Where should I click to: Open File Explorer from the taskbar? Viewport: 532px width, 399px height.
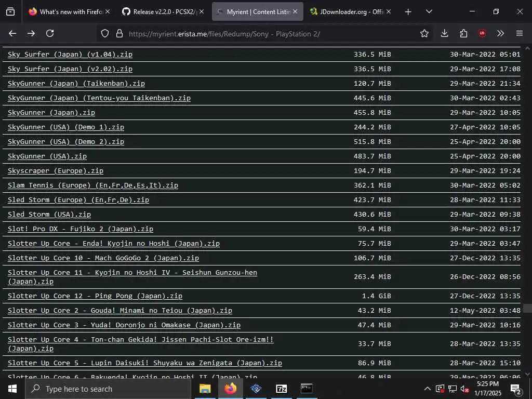point(205,389)
